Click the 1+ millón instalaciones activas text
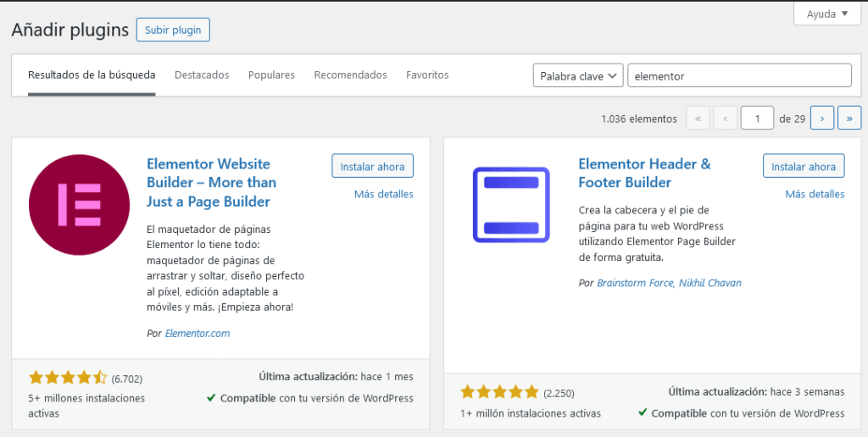Screen dimensions: 868x437 (531, 413)
